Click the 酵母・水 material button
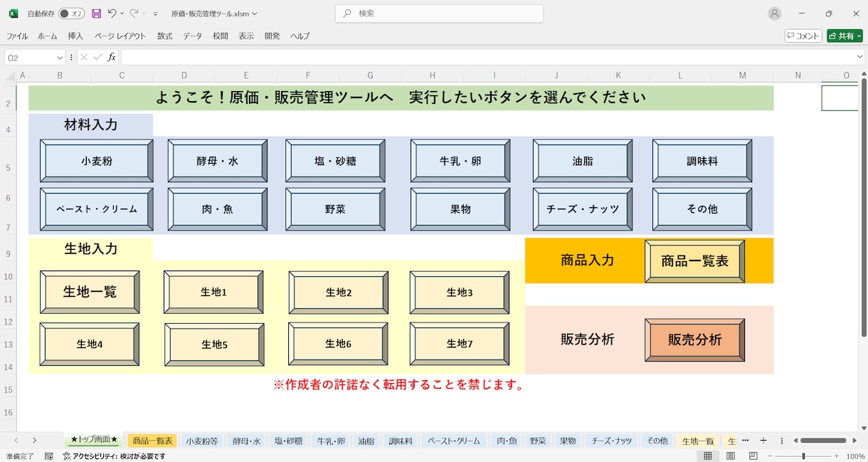 click(218, 161)
